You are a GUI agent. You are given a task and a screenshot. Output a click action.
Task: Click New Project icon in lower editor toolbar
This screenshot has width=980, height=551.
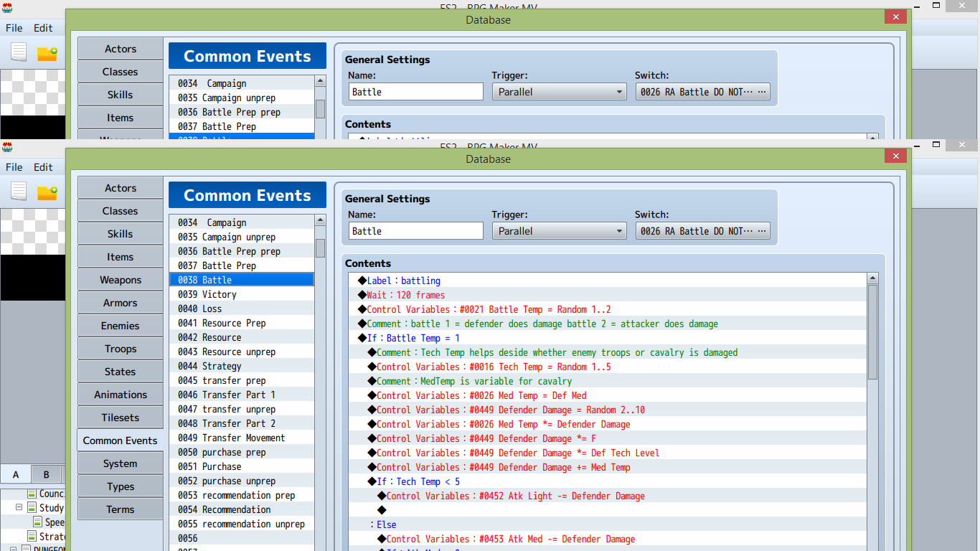pyautogui.click(x=19, y=192)
